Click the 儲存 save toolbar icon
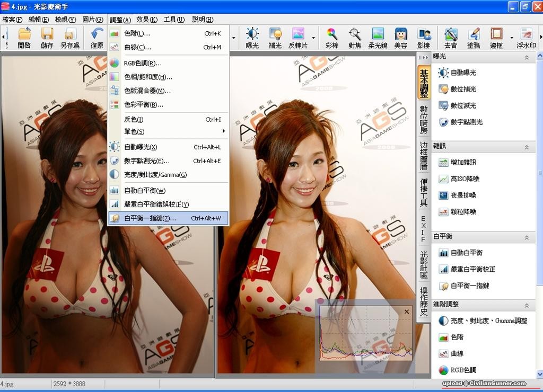This screenshot has width=543, height=392. coord(47,38)
